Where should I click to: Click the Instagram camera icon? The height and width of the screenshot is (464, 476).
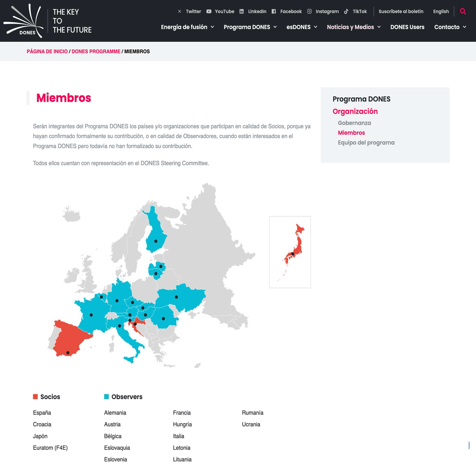[x=309, y=11]
